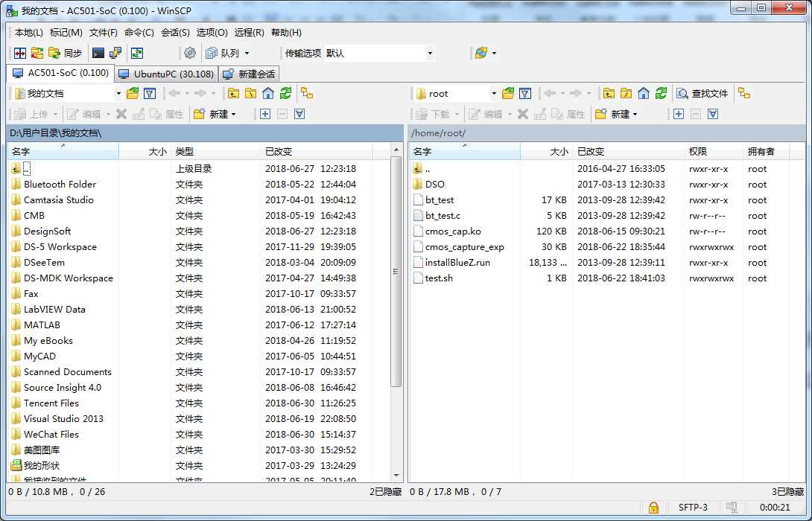Select the DS-5 Workspace folder
812x521 pixels.
(60, 247)
